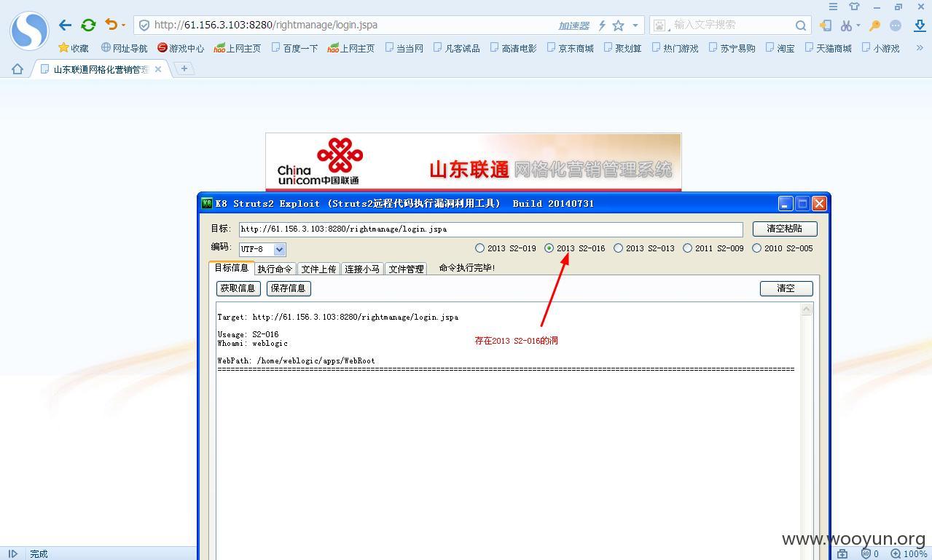
Task: Click the 输入文字搜索 search box
Action: 731,25
